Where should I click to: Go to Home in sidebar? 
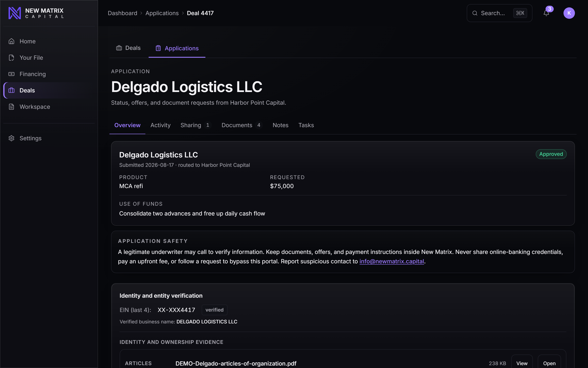click(49, 41)
